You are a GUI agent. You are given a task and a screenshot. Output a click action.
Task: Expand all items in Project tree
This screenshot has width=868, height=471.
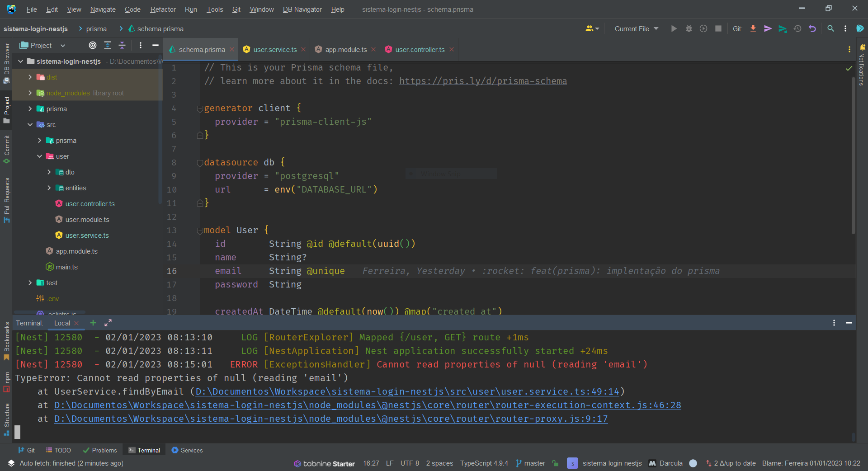coord(108,45)
